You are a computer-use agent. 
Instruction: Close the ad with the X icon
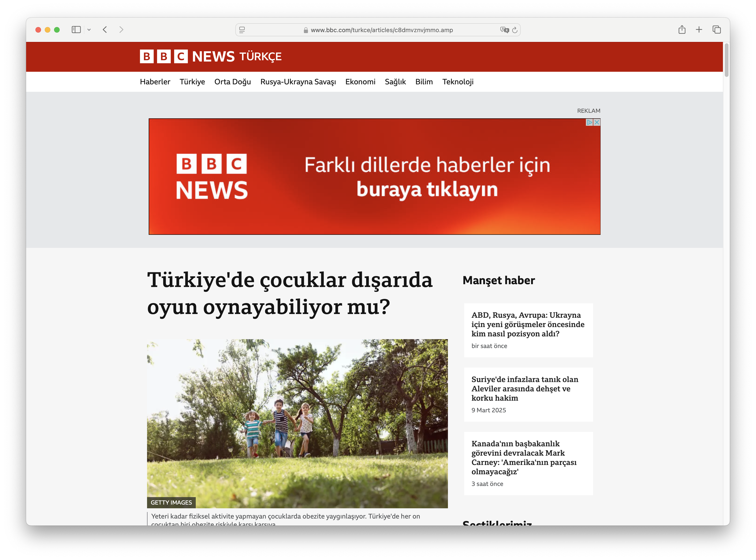click(597, 122)
